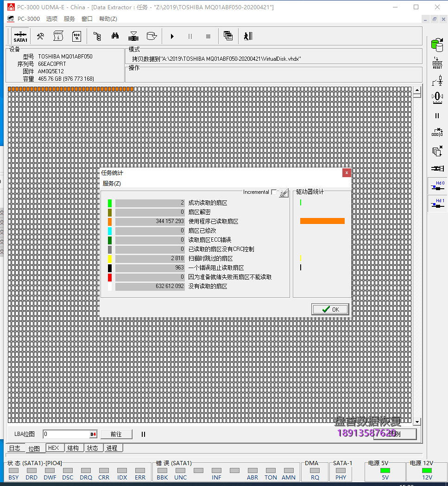Open the 选项 menu in menu bar
The height and width of the screenshot is (486, 448).
point(52,19)
